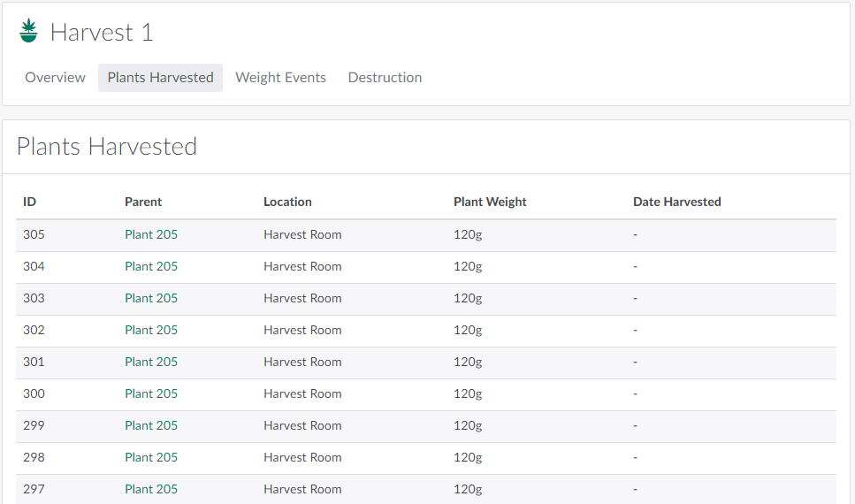Open Plant 205 link in row 304

click(151, 266)
